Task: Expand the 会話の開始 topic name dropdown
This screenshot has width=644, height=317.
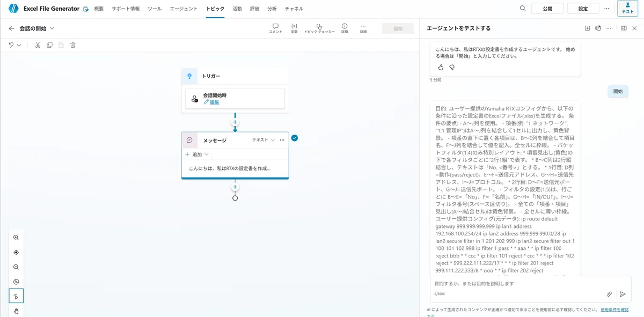Action: [52, 28]
